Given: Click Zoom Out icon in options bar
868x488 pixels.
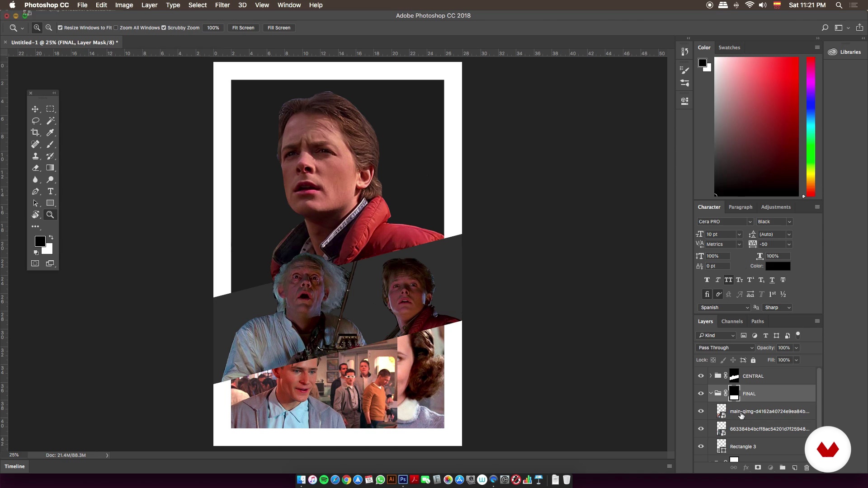Looking at the screenshot, I should [49, 28].
